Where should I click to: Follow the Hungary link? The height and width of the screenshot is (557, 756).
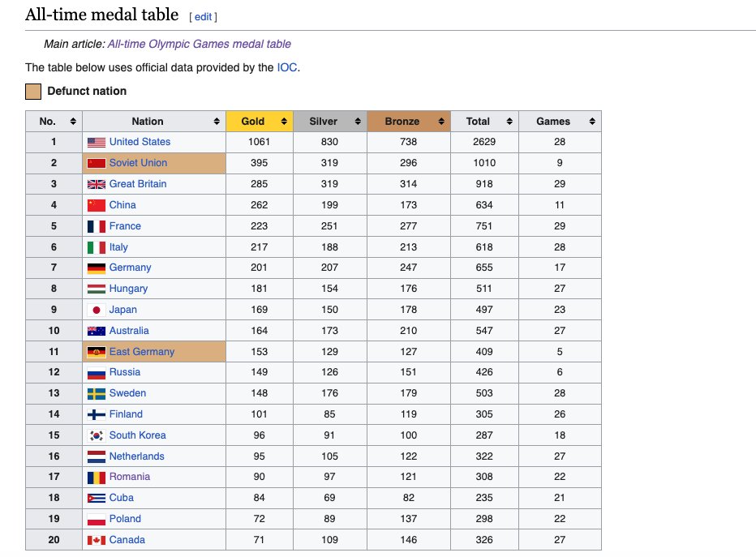pos(129,289)
